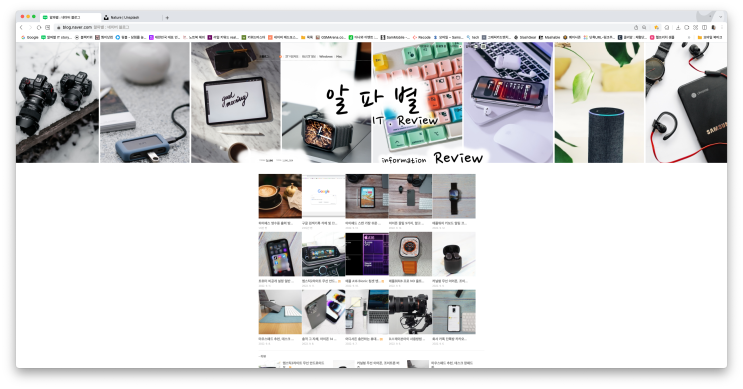Click the downloads arrow icon in the toolbar
Viewport: 743px width, 389px height.
tap(678, 27)
